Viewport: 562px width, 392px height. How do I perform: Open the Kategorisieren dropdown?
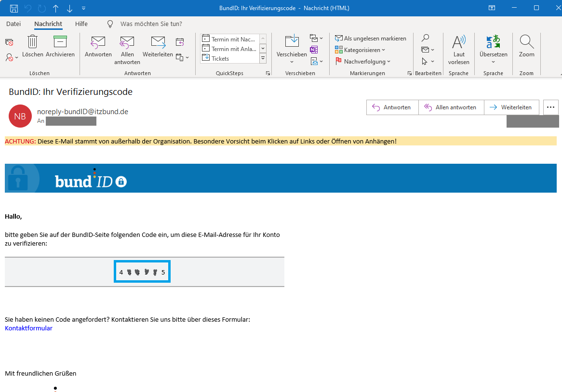pyautogui.click(x=360, y=50)
